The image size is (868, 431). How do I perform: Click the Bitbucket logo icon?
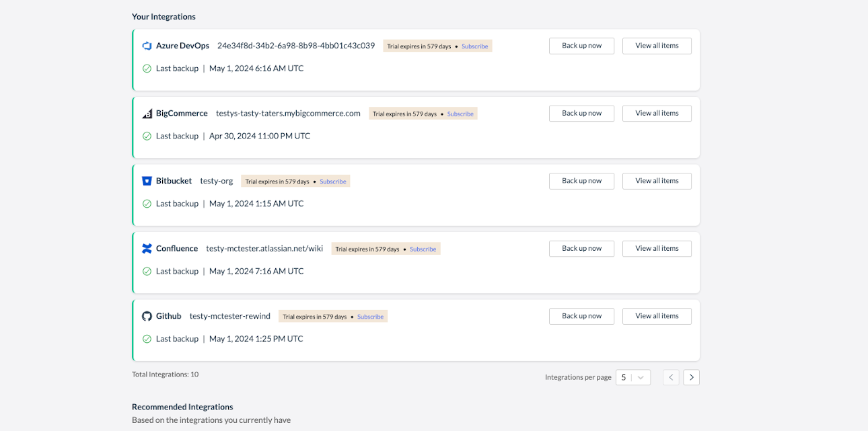coord(147,181)
